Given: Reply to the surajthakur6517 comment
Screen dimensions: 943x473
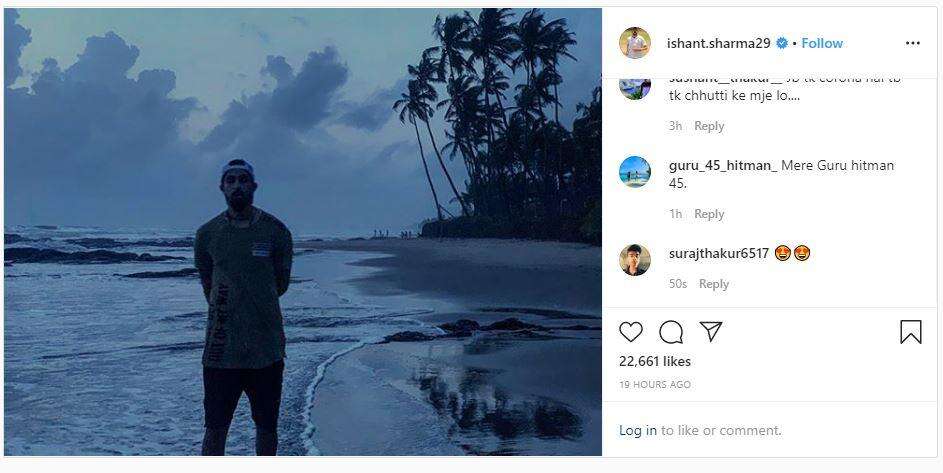Looking at the screenshot, I should [x=714, y=284].
